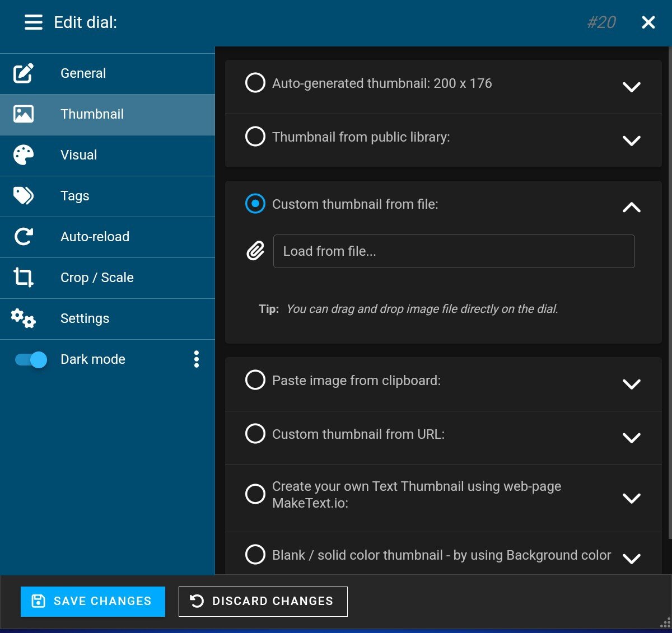Open the hamburger menu icon
This screenshot has width=672, height=633.
[34, 22]
